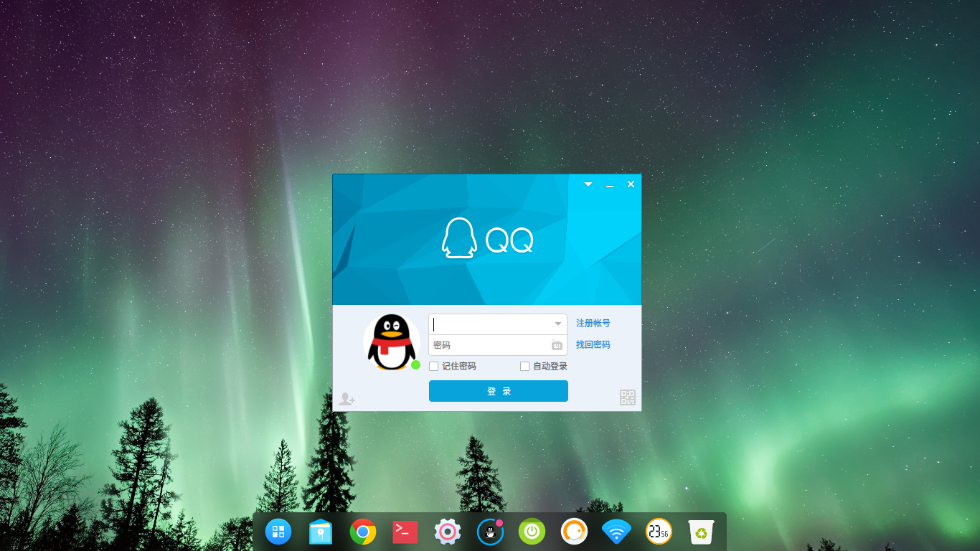Click the green online status indicator
The image size is (980, 551).
point(415,364)
